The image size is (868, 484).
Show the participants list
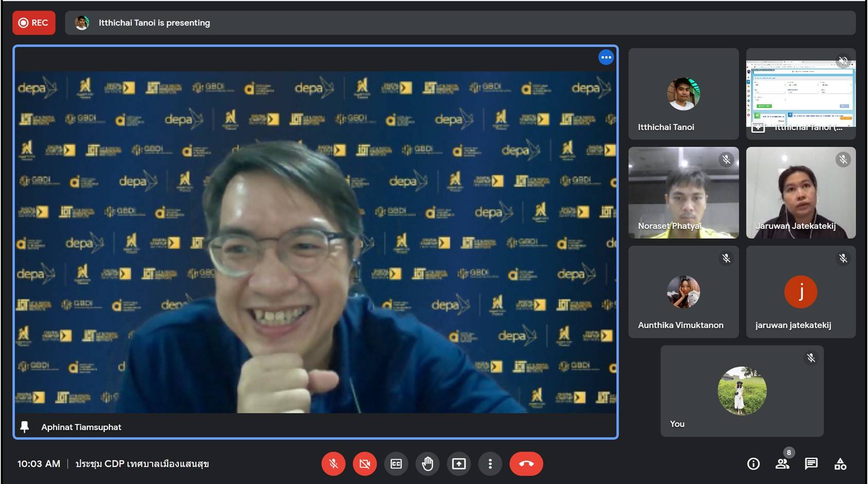[782, 464]
